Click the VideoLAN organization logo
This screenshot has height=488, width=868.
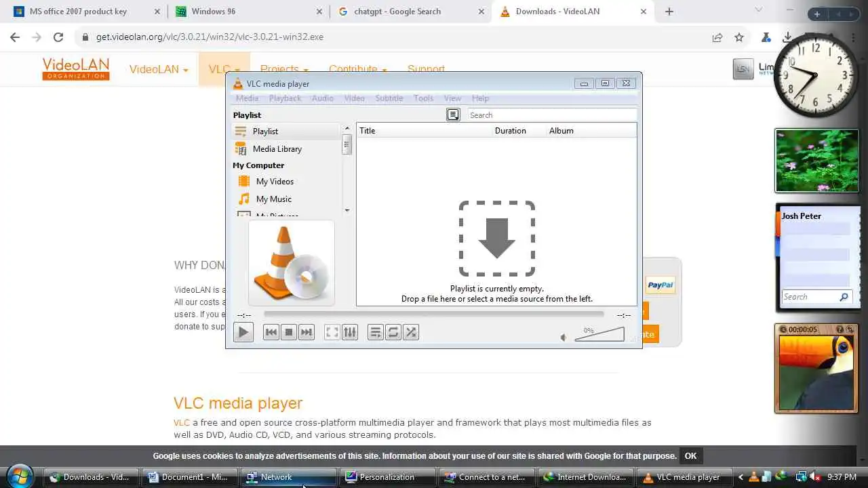coord(75,69)
